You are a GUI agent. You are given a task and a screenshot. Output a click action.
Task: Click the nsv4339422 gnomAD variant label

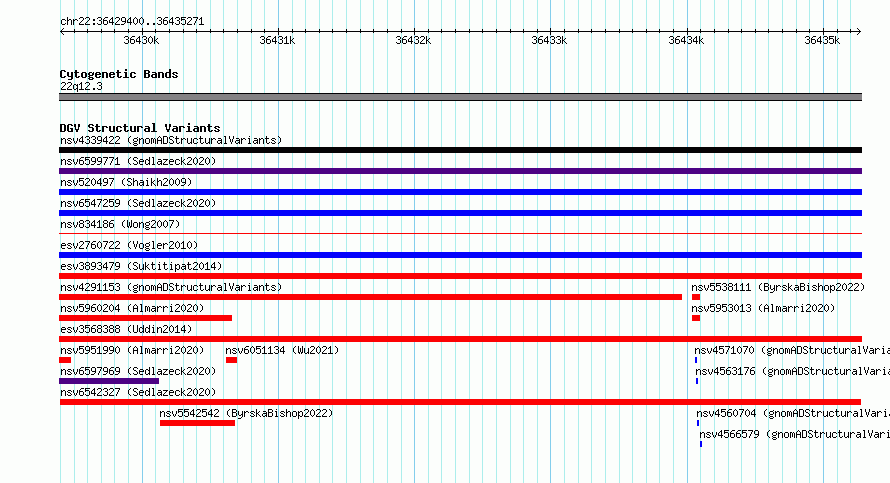pyautogui.click(x=171, y=140)
